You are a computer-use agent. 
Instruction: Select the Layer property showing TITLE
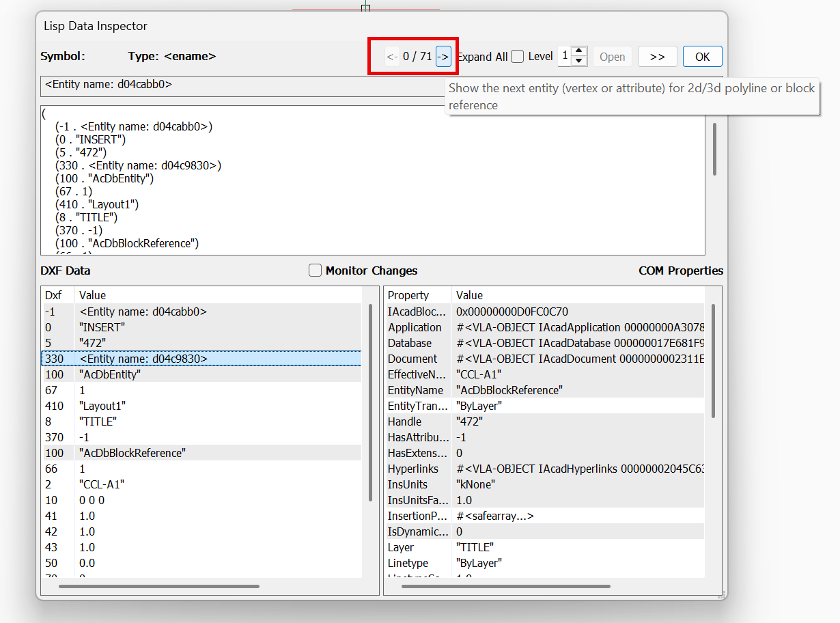(x=512, y=547)
